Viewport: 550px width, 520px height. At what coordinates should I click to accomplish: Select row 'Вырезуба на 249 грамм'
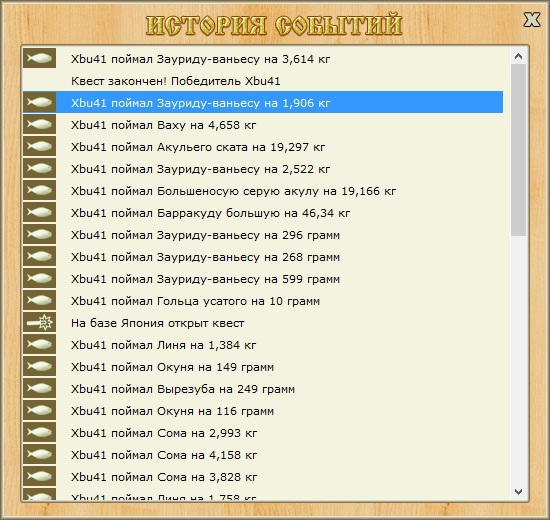point(263,388)
